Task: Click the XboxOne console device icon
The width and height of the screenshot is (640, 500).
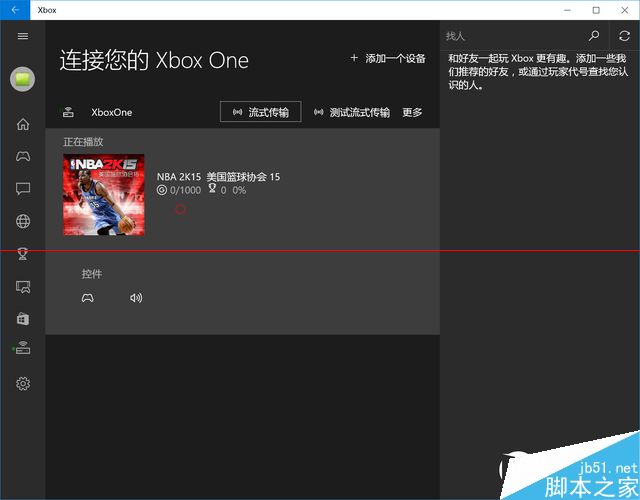Action: [x=68, y=112]
